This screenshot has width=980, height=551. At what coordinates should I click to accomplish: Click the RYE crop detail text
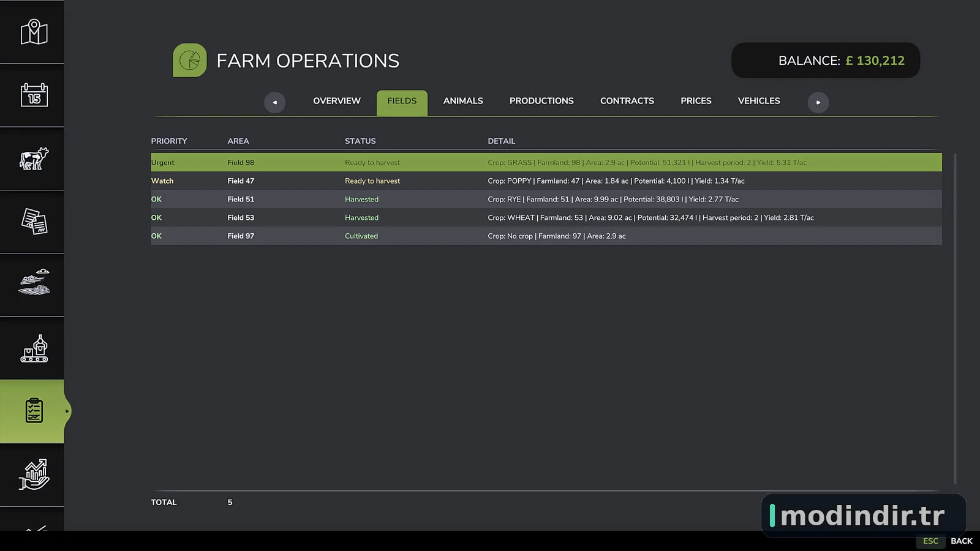pyautogui.click(x=613, y=199)
